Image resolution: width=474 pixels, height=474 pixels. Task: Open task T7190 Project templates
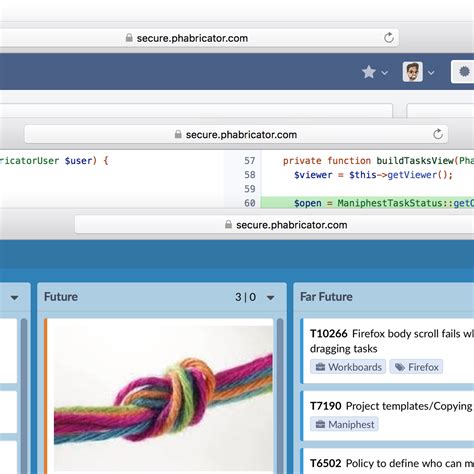pos(392,406)
